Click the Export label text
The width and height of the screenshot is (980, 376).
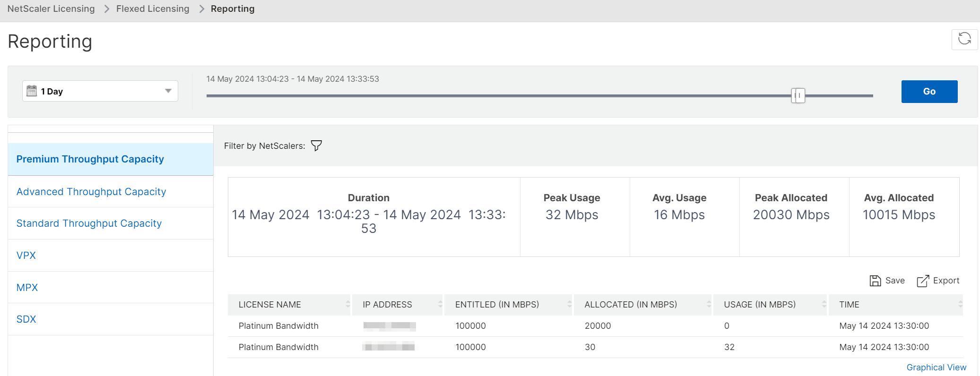[946, 281]
